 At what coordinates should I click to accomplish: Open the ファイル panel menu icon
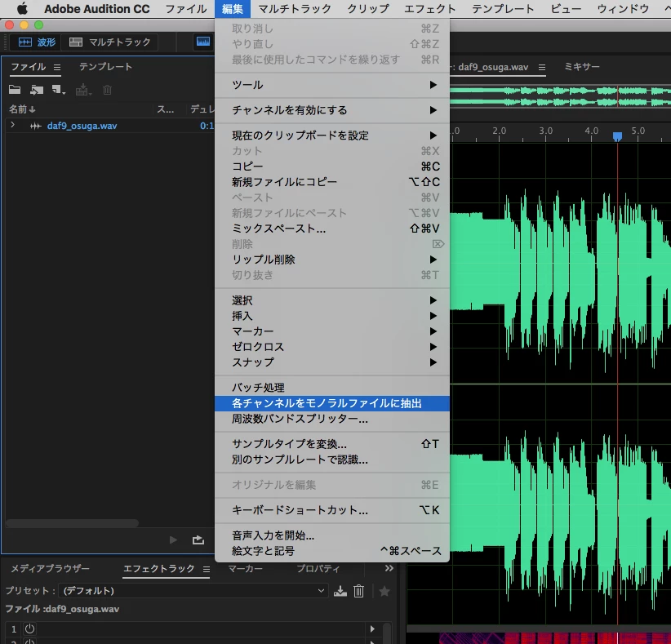point(57,67)
